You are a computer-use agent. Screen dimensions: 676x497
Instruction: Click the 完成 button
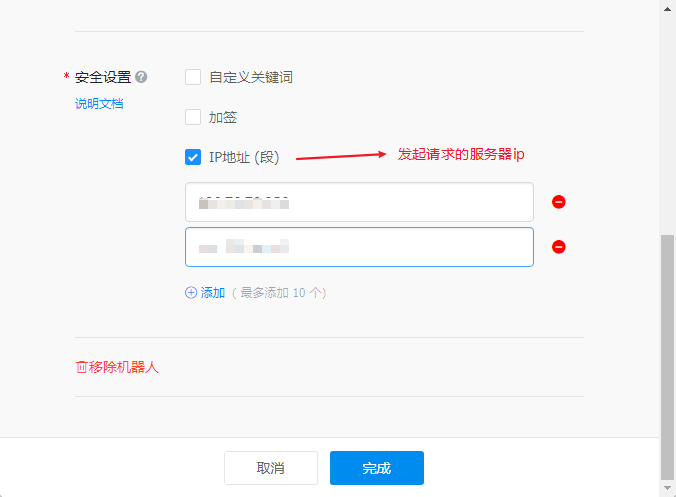377,468
